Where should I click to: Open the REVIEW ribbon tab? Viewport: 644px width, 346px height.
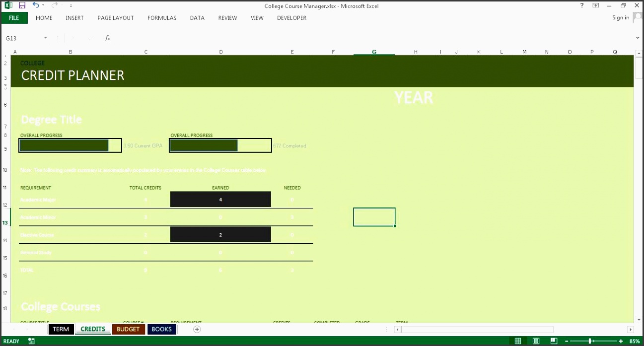click(x=227, y=18)
